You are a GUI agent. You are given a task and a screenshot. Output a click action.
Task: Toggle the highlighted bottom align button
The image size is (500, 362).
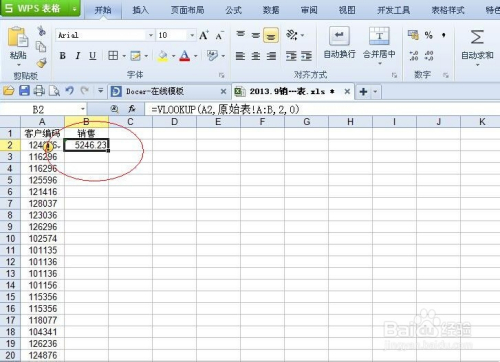(x=271, y=35)
